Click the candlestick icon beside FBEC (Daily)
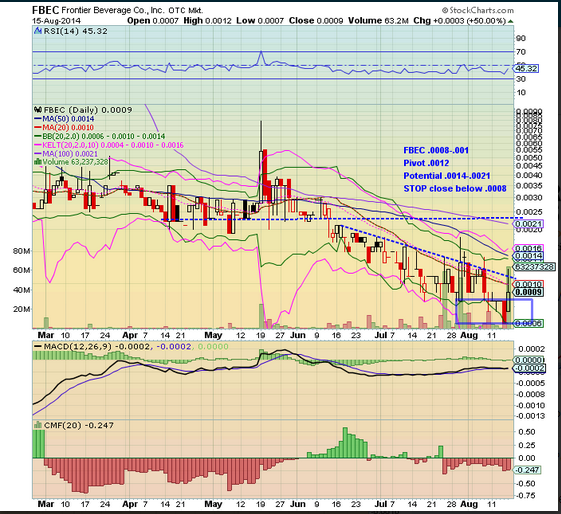 [x=38, y=110]
